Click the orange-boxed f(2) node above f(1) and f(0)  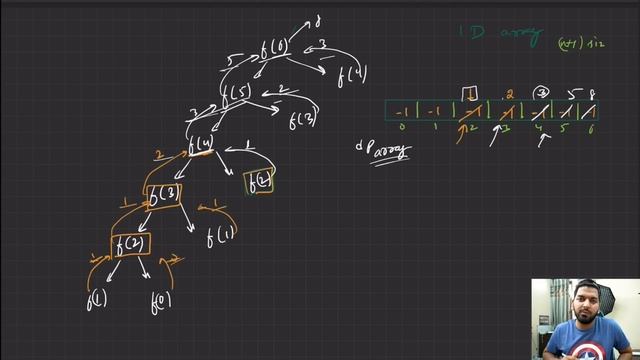pyautogui.click(x=130, y=244)
